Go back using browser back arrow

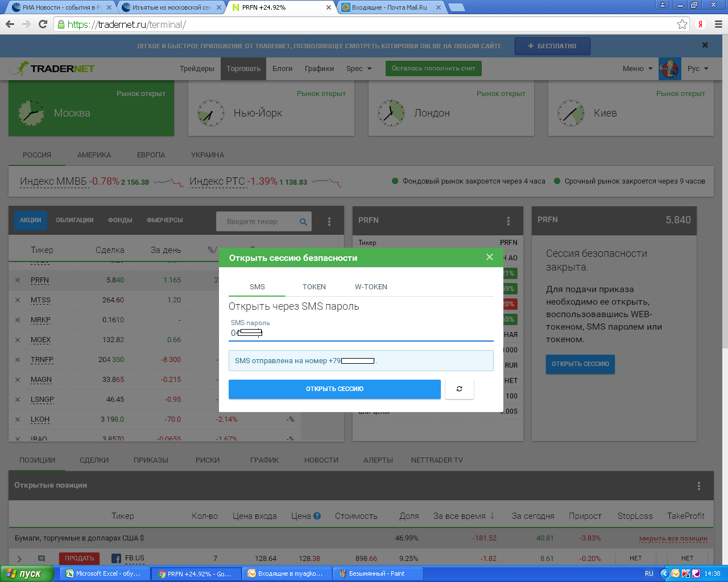(x=10, y=24)
